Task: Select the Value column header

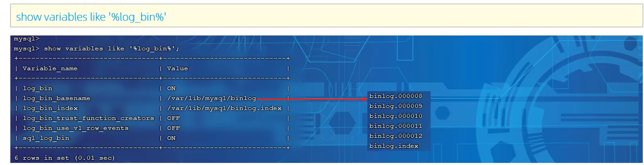Action: click(177, 68)
